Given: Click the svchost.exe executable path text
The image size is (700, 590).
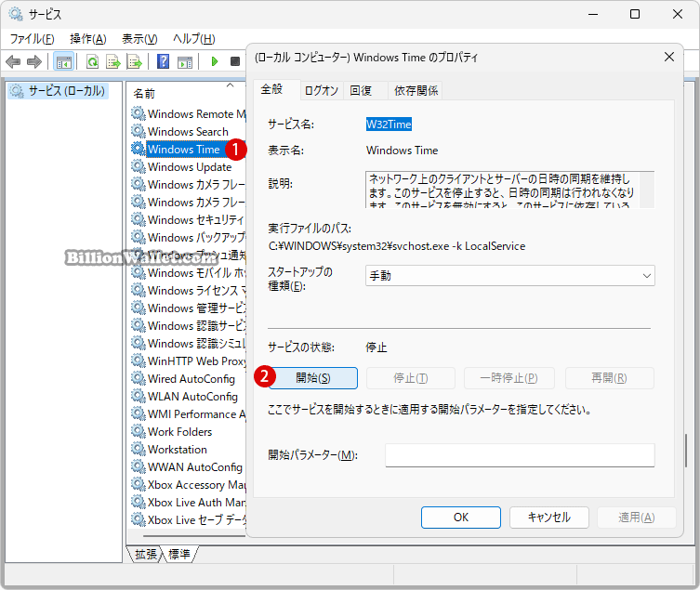Looking at the screenshot, I should (397, 246).
